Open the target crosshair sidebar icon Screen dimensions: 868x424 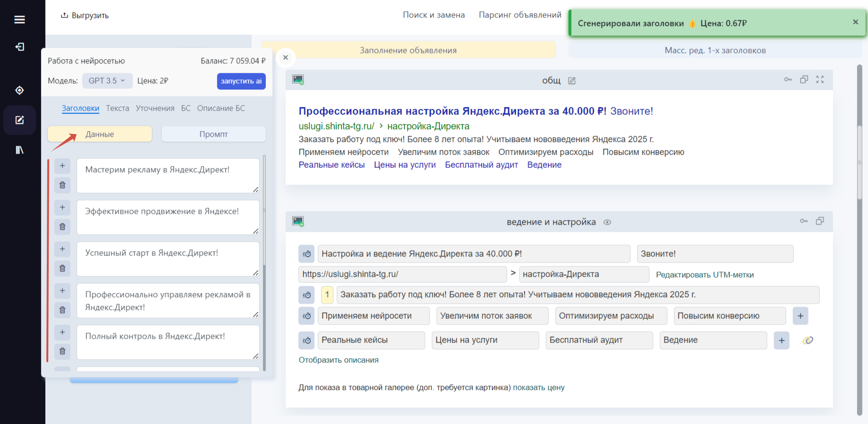[x=19, y=90]
